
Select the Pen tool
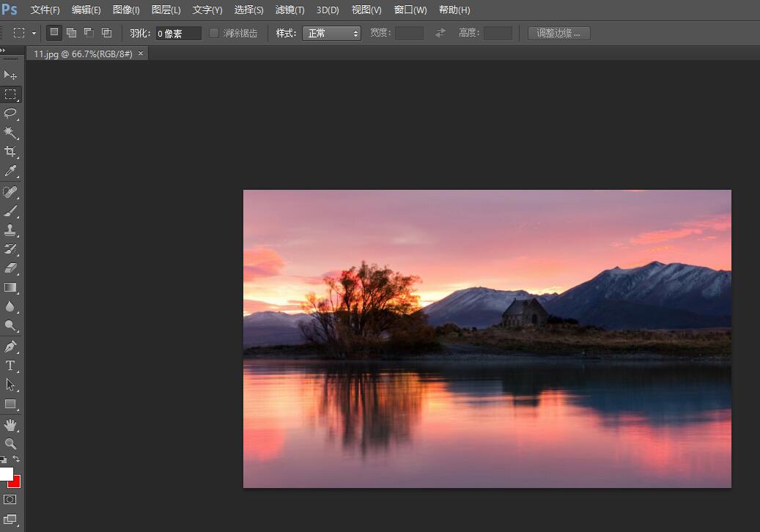pyautogui.click(x=10, y=347)
